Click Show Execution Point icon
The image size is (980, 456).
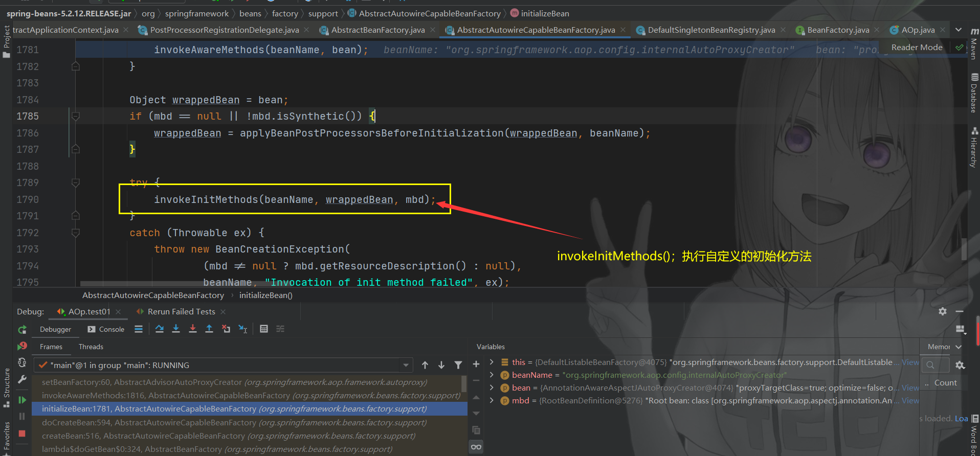(139, 329)
